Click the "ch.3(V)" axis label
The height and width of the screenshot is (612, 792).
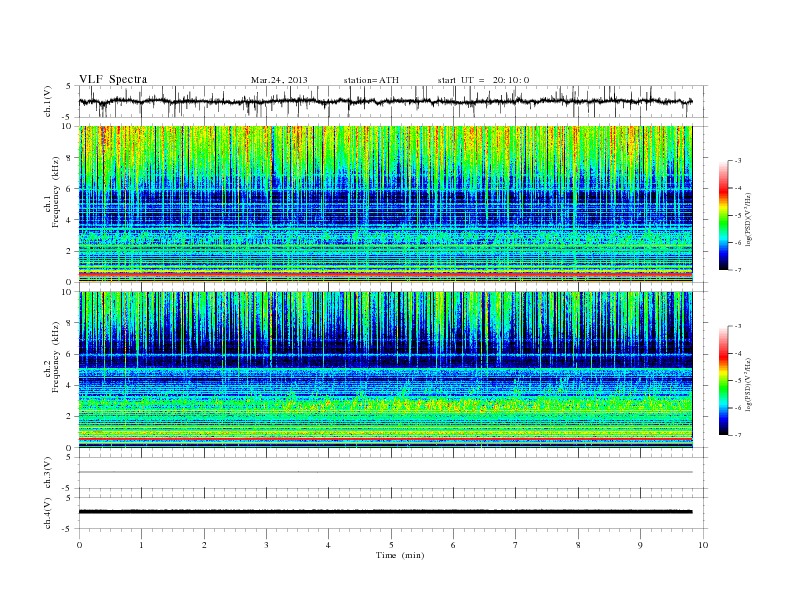47,473
